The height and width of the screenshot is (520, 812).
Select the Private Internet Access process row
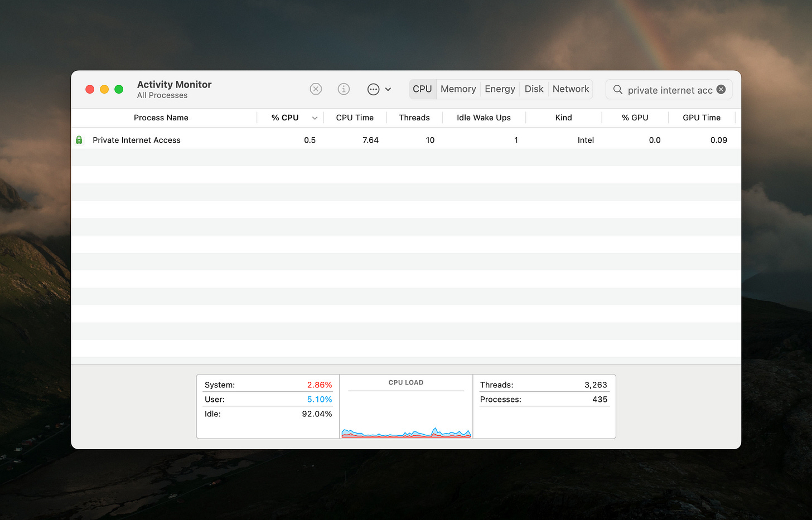click(x=406, y=140)
